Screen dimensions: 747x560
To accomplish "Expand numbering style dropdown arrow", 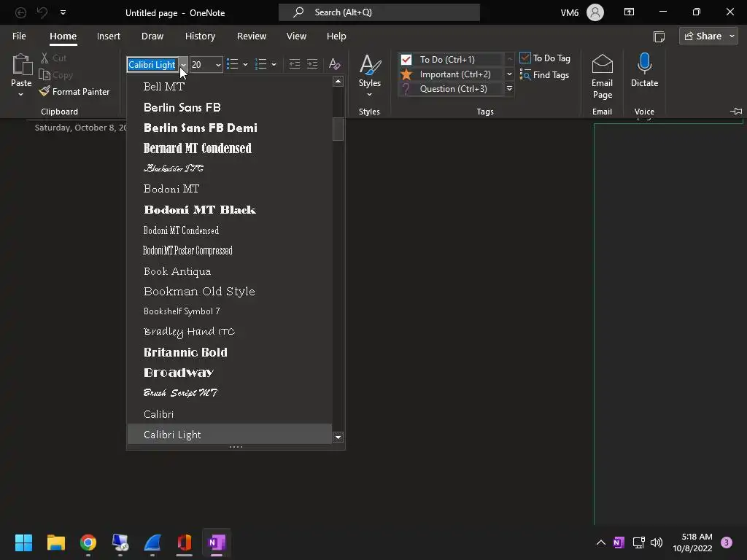I will (274, 64).
